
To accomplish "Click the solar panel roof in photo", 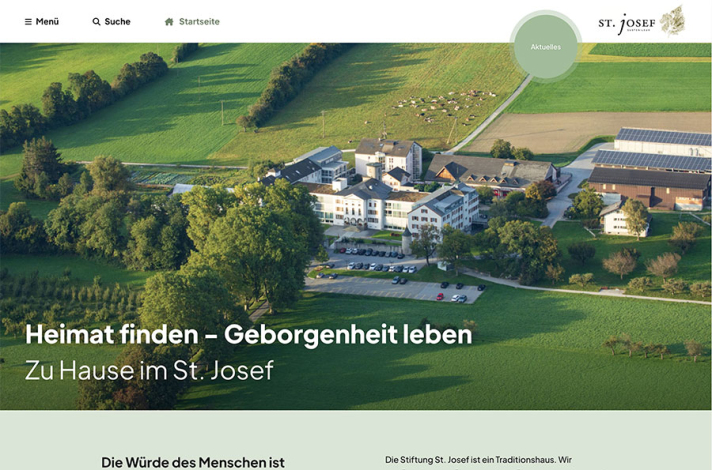I will pyautogui.click(x=650, y=148).
